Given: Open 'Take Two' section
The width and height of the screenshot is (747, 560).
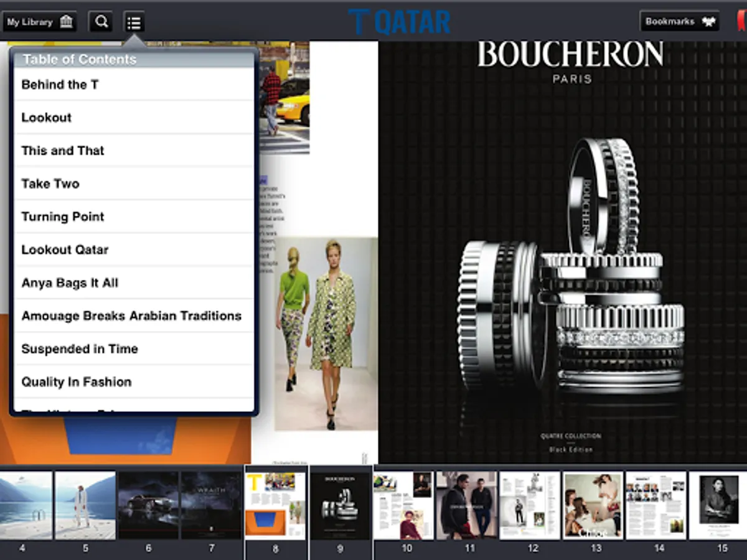Looking at the screenshot, I should (x=134, y=184).
